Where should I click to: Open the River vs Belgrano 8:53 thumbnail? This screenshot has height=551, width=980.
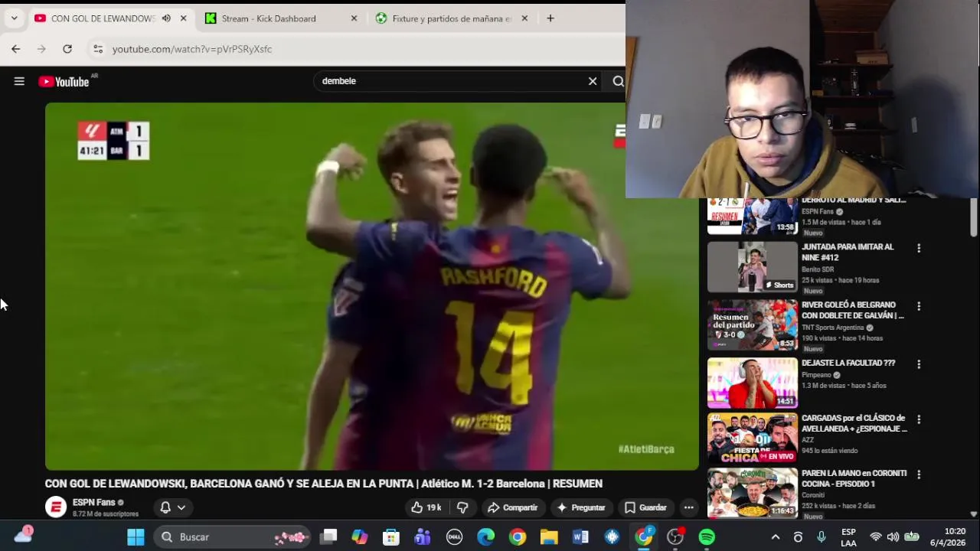(753, 325)
